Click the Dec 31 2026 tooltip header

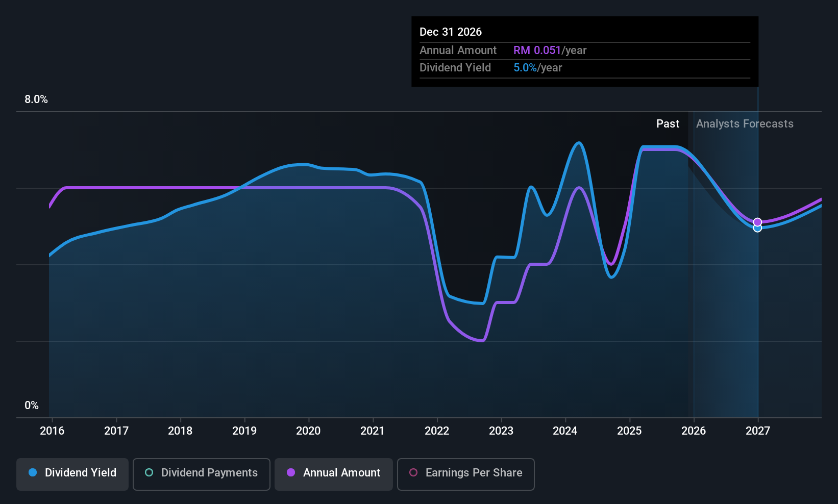pos(451,32)
